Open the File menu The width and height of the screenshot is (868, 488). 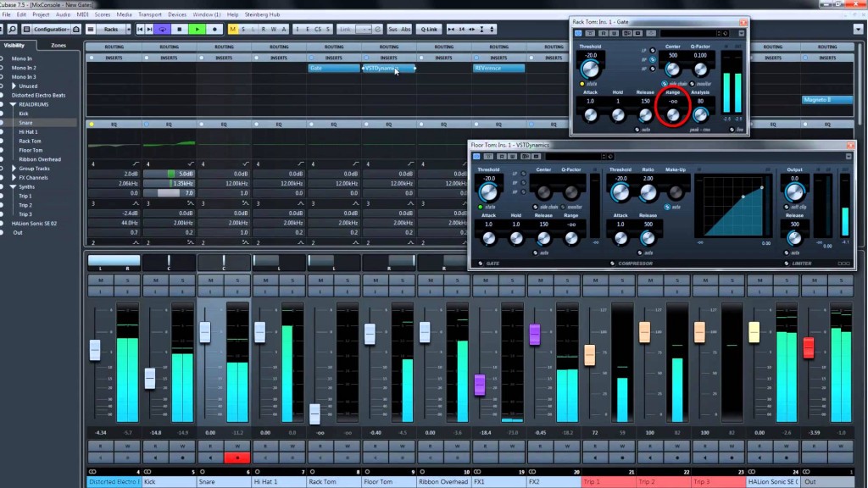(x=7, y=14)
